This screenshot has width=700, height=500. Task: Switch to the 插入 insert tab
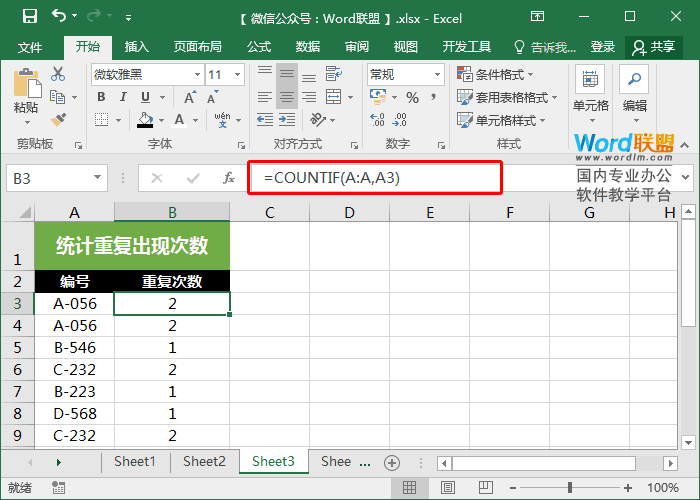[x=137, y=47]
